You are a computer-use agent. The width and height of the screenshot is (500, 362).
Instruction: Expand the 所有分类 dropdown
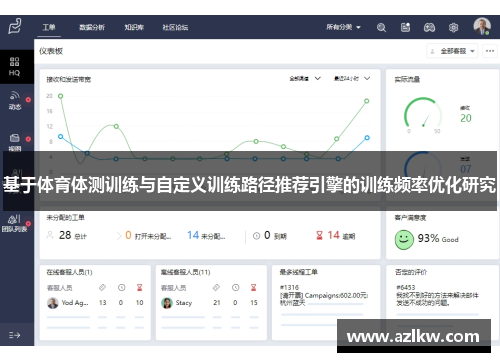[343, 27]
